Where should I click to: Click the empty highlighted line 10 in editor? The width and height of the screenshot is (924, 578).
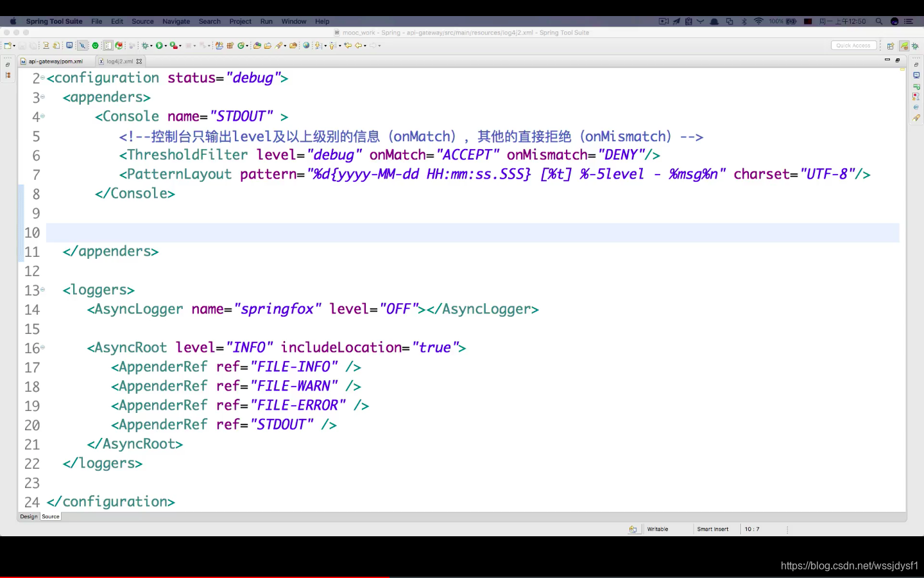pyautogui.click(x=473, y=232)
